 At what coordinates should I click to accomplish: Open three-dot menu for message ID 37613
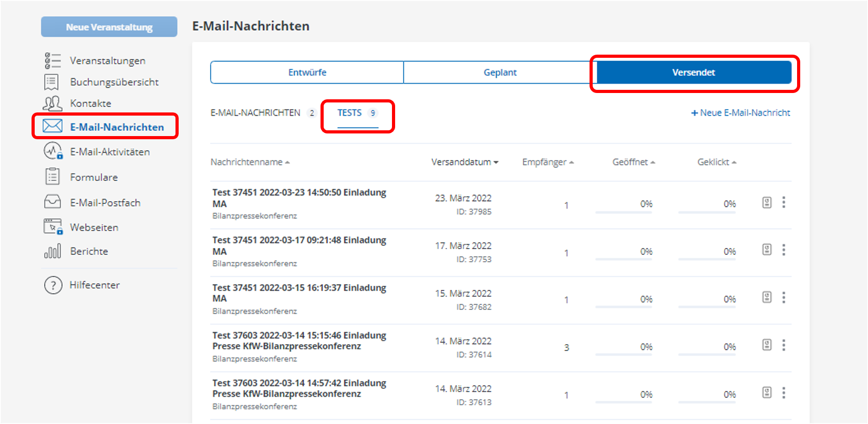coord(783,392)
